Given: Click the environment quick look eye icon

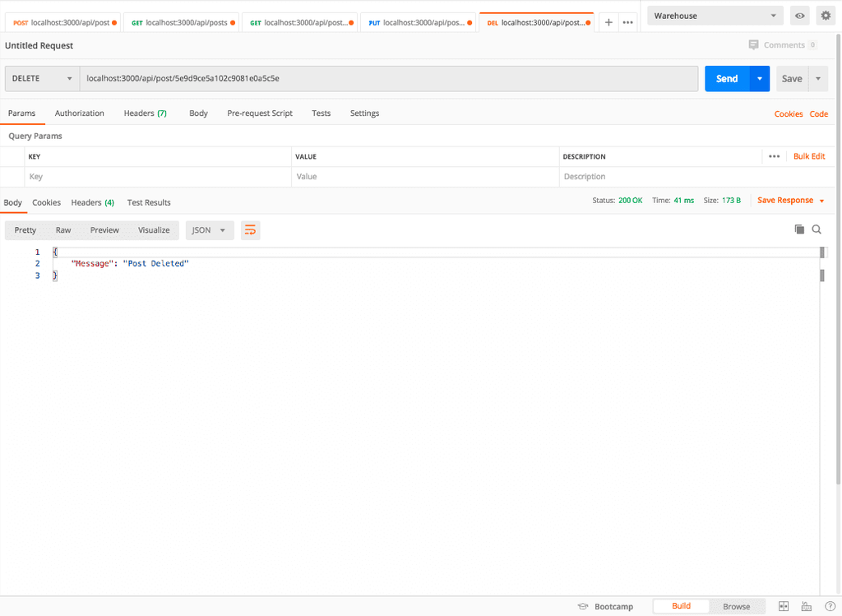Looking at the screenshot, I should [x=798, y=16].
